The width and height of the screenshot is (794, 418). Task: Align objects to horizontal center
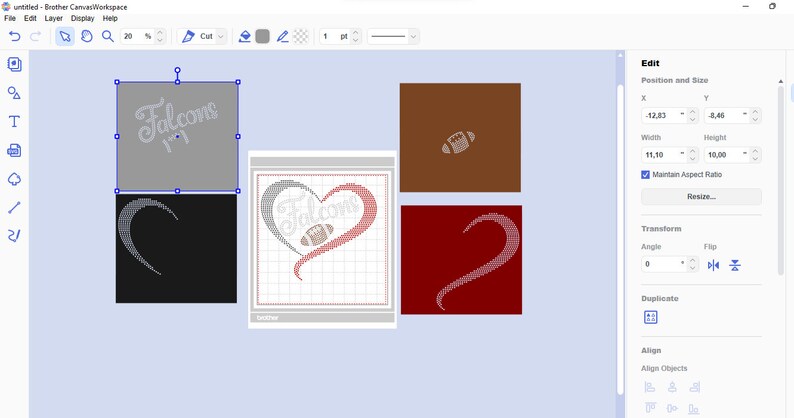[672, 387]
